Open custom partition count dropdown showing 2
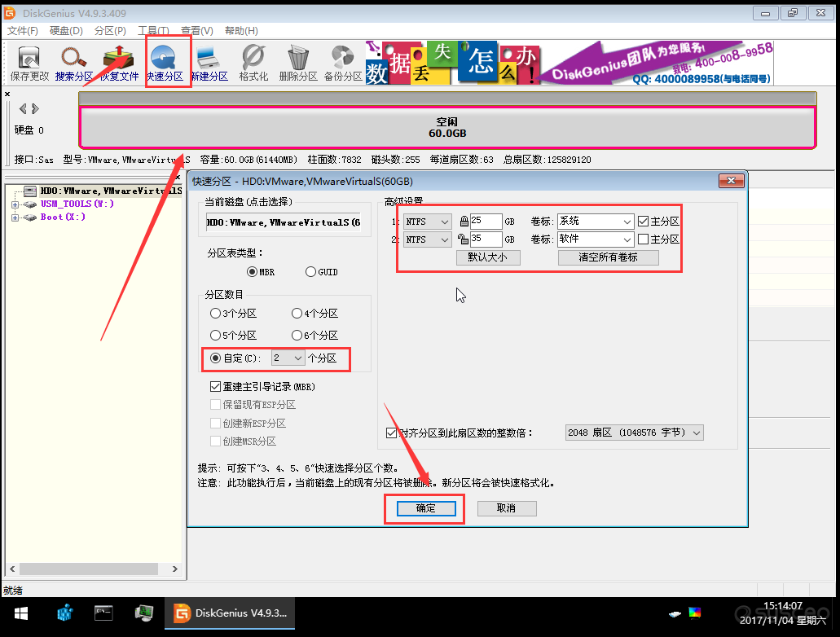The height and width of the screenshot is (637, 840). tap(288, 358)
